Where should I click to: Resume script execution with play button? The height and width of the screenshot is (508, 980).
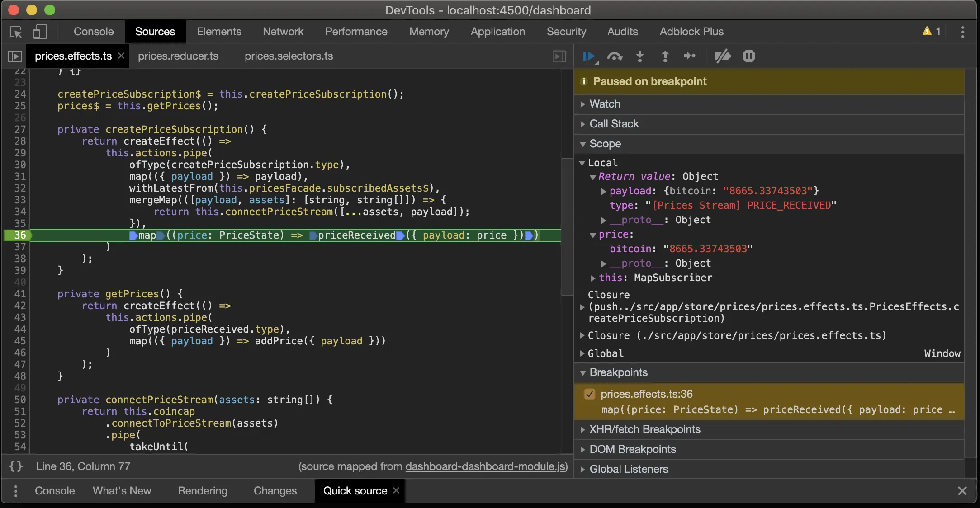tap(589, 56)
